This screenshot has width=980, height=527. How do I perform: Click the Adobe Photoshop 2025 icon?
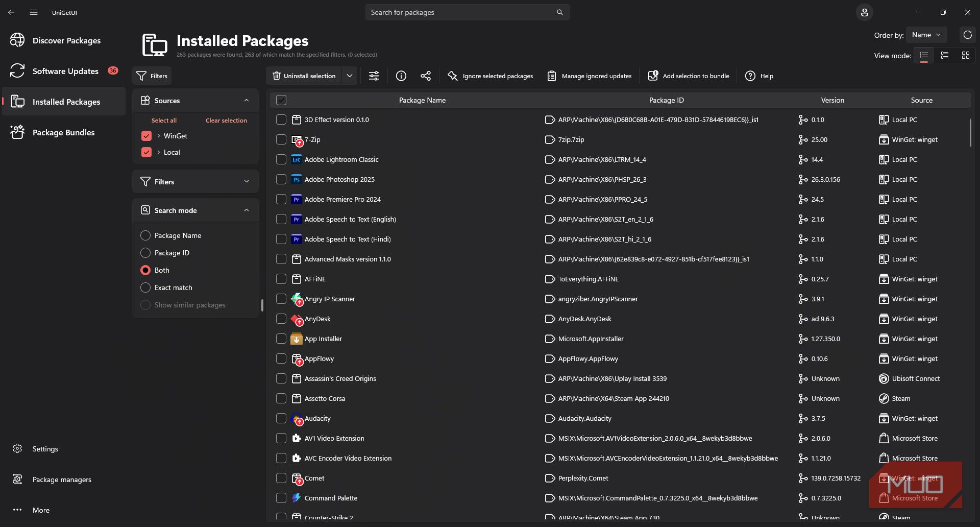click(296, 179)
